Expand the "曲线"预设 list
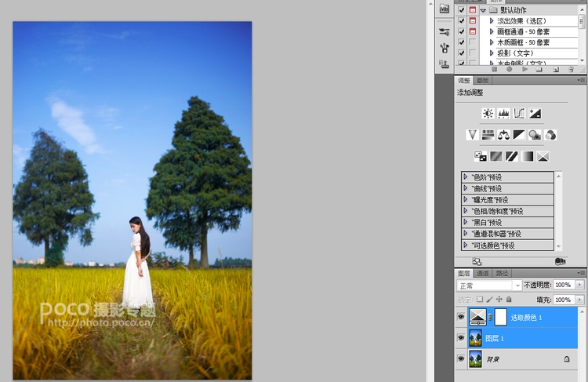Viewport: 588px width, 382px height. 466,188
